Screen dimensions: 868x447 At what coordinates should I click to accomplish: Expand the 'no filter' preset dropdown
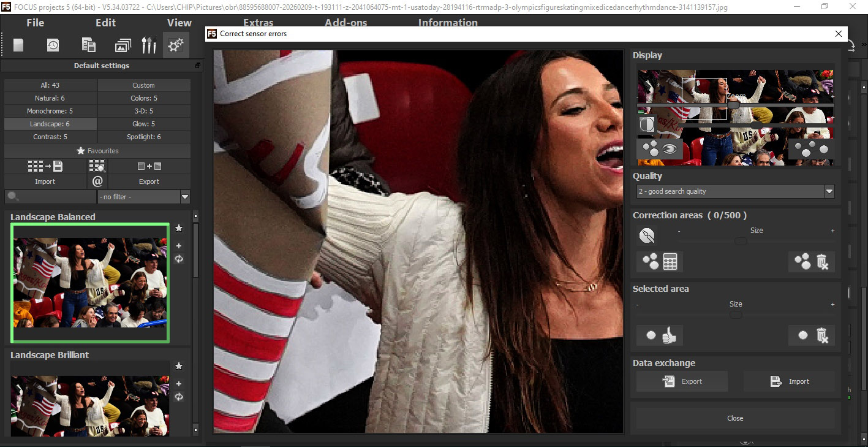tap(185, 197)
